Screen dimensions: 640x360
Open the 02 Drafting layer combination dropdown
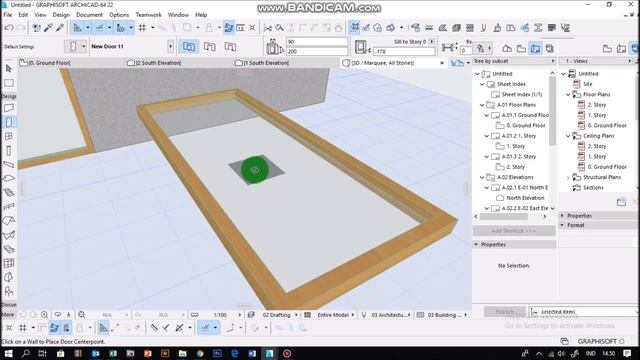296,315
